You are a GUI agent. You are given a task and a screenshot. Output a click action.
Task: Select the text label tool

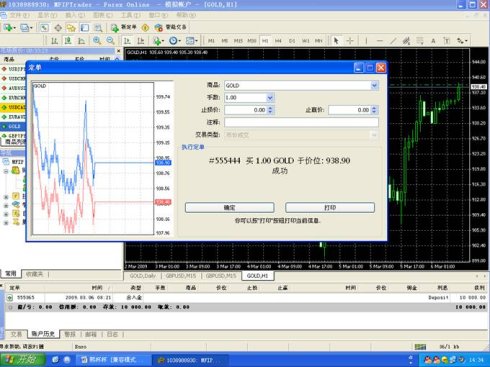tap(447, 41)
